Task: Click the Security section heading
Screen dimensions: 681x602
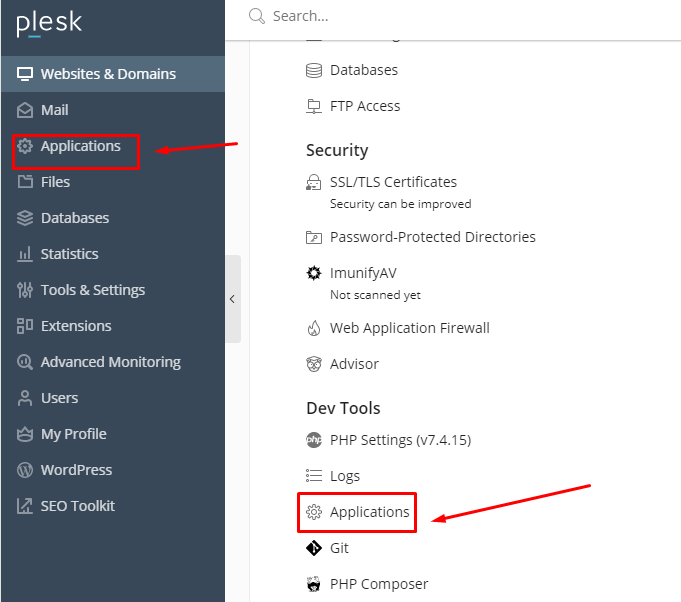Action: (x=337, y=150)
